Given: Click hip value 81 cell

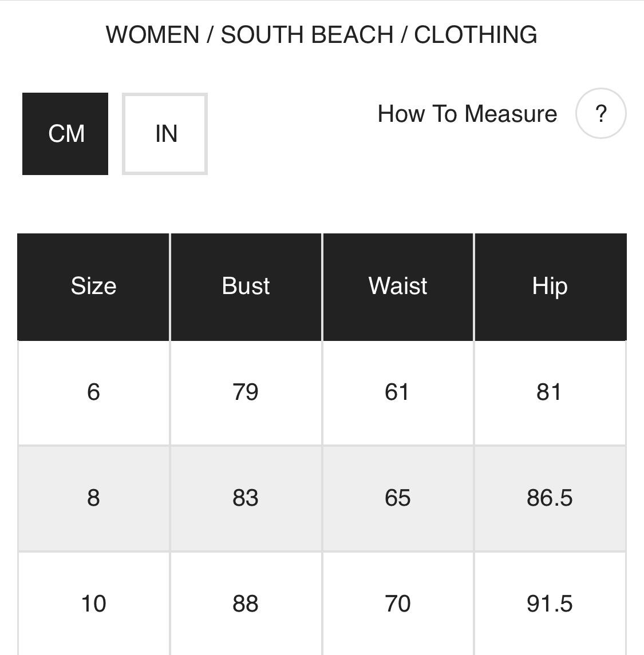Looking at the screenshot, I should tap(550, 392).
